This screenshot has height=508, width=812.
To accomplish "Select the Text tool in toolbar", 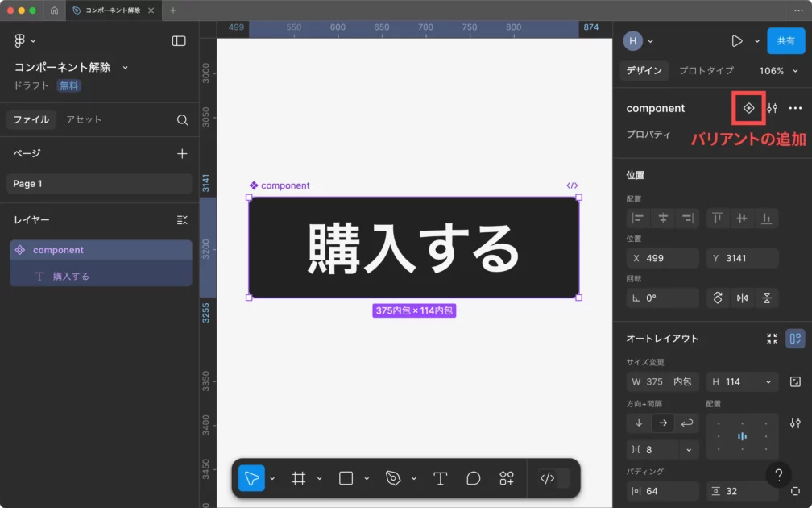I will point(440,478).
